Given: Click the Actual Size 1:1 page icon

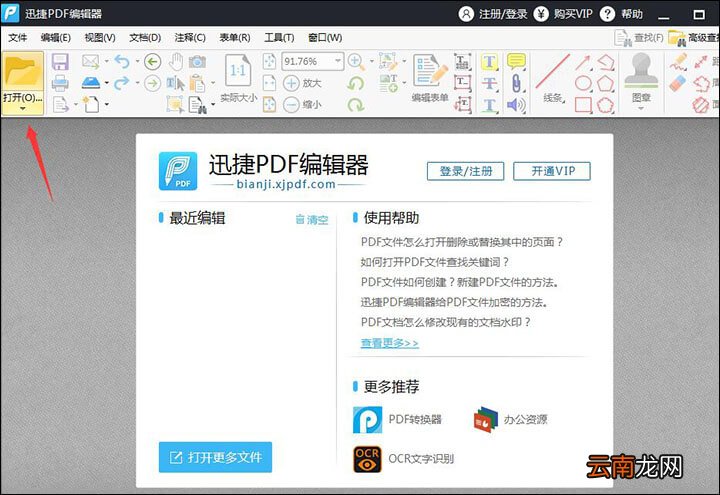Looking at the screenshot, I should click(238, 70).
